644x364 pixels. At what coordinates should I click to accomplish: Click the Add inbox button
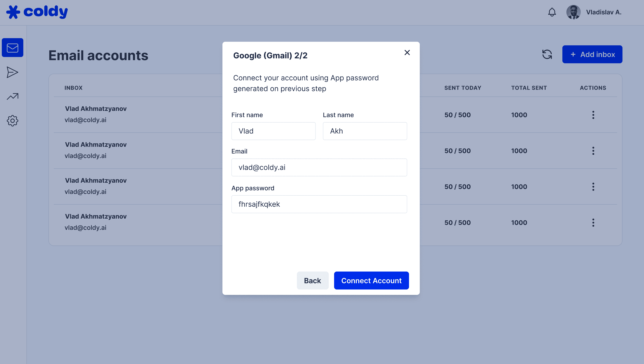pyautogui.click(x=593, y=55)
